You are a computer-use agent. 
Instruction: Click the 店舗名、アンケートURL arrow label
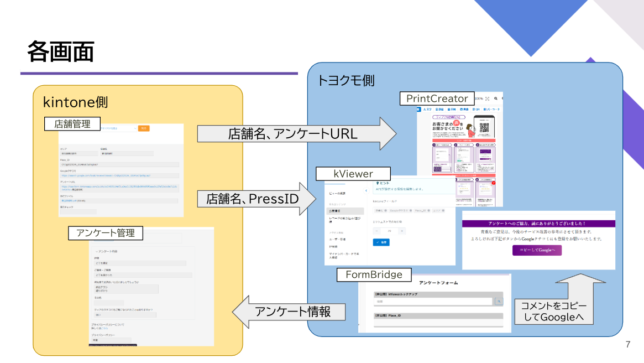point(292,134)
